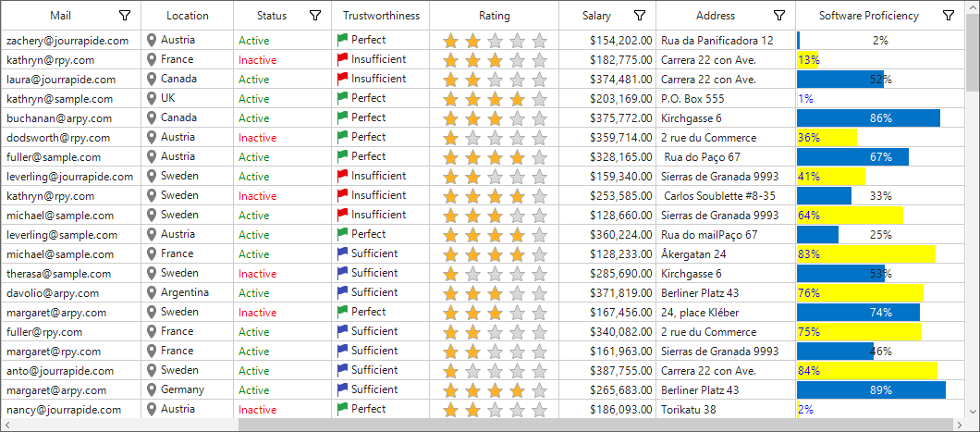
Task: Select the $387,755.00 salary cell
Action: click(x=607, y=371)
